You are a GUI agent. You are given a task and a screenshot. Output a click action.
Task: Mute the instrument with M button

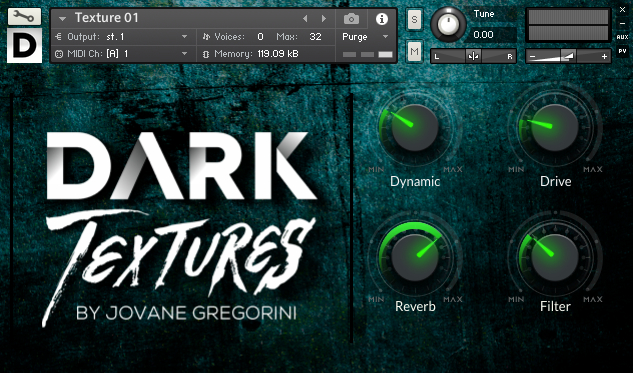click(415, 51)
